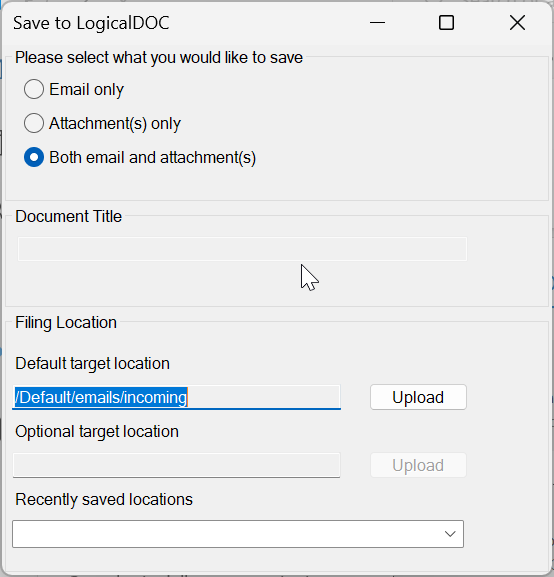This screenshot has width=554, height=577.
Task: Close the Save to LogicalDOC dialog
Action: 517,23
